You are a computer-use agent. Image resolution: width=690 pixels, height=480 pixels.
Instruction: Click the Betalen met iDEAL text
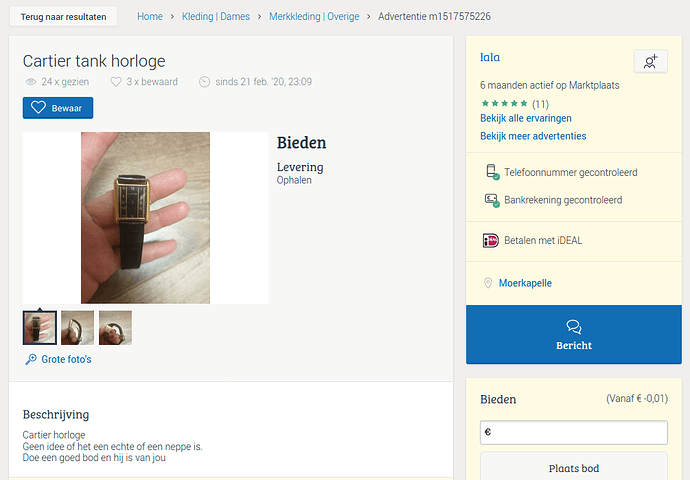[543, 241]
